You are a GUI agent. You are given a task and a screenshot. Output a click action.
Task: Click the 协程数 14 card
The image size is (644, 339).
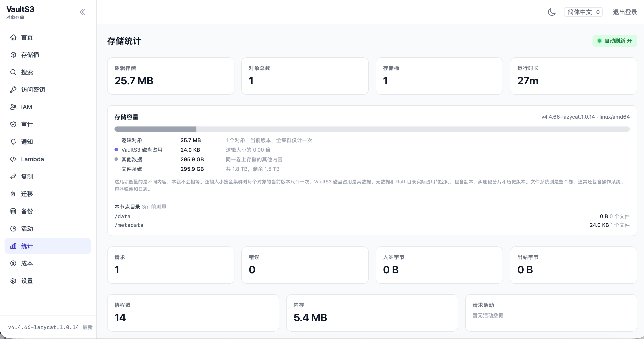(x=193, y=313)
